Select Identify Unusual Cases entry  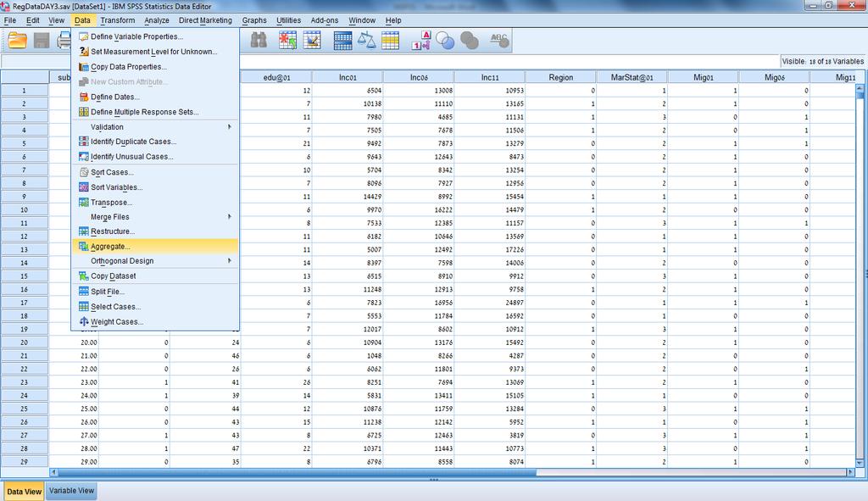155,157
